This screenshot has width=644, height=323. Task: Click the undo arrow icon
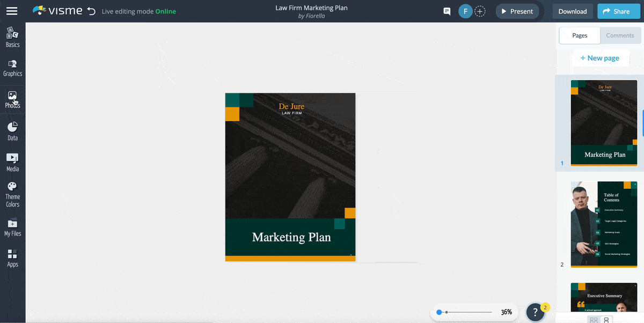(x=91, y=11)
